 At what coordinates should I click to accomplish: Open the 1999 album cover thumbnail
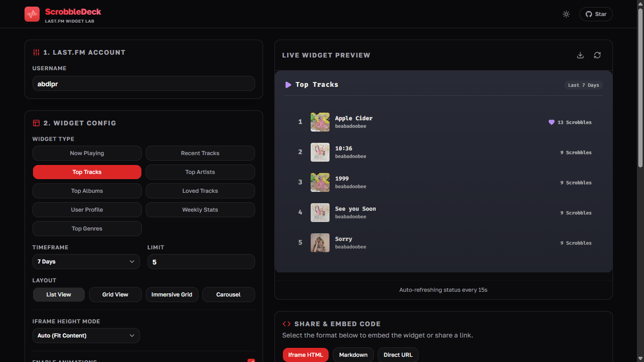(x=320, y=182)
